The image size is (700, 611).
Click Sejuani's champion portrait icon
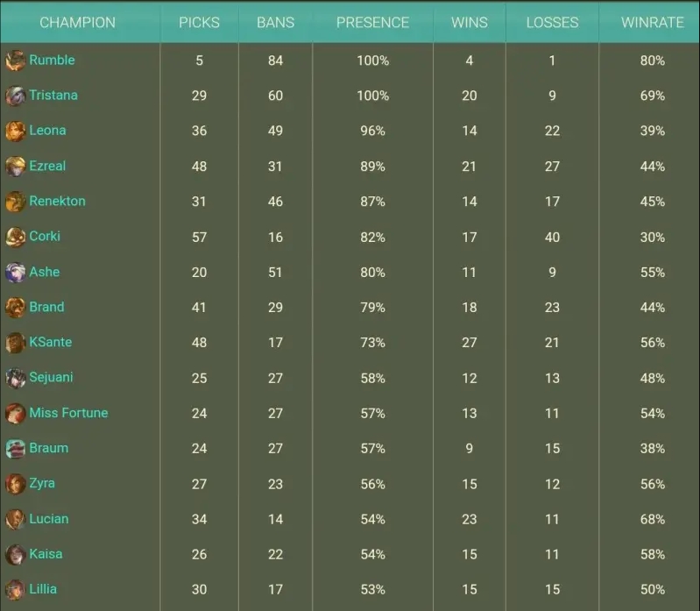pyautogui.click(x=15, y=378)
